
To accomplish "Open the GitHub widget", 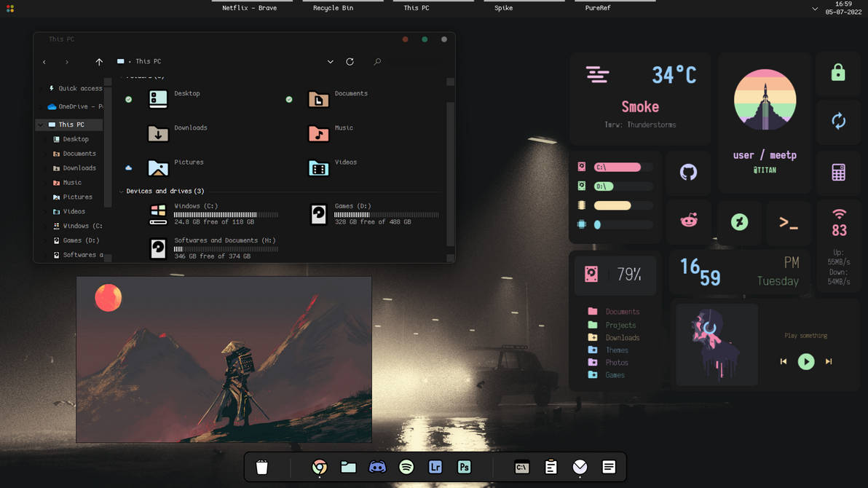I will [689, 173].
